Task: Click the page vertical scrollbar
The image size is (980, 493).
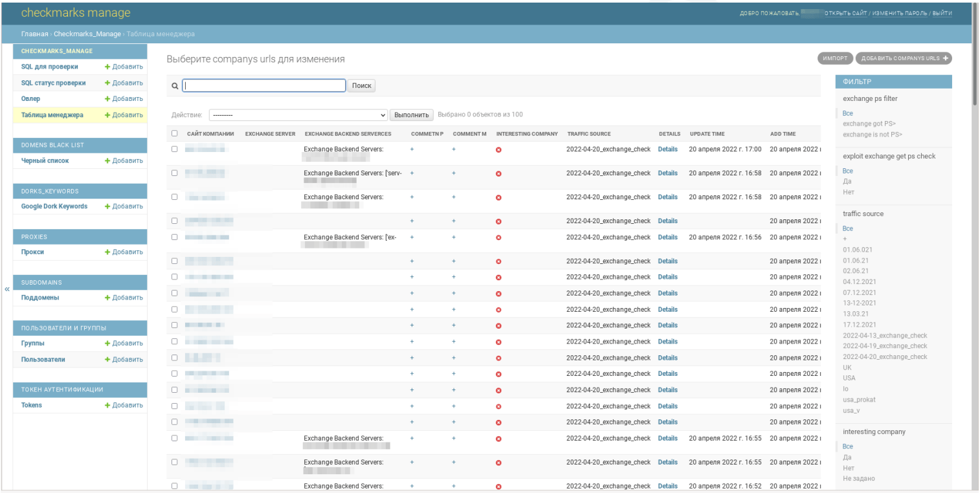Action: [975, 54]
